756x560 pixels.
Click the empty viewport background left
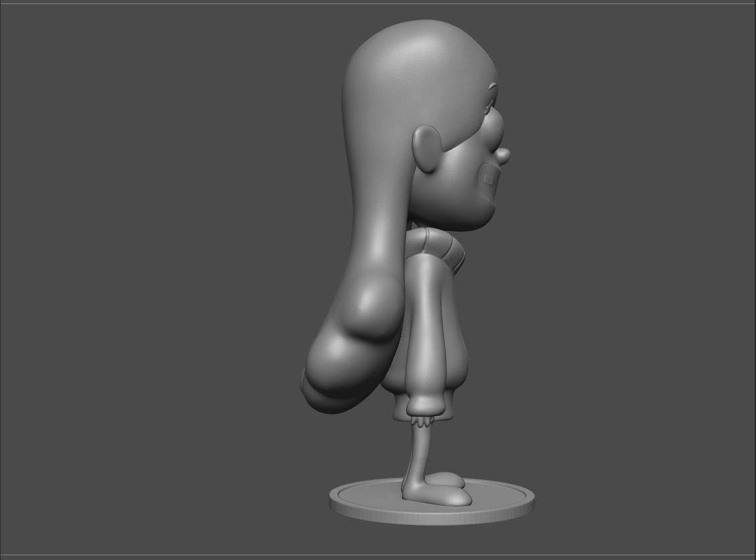coord(135,269)
